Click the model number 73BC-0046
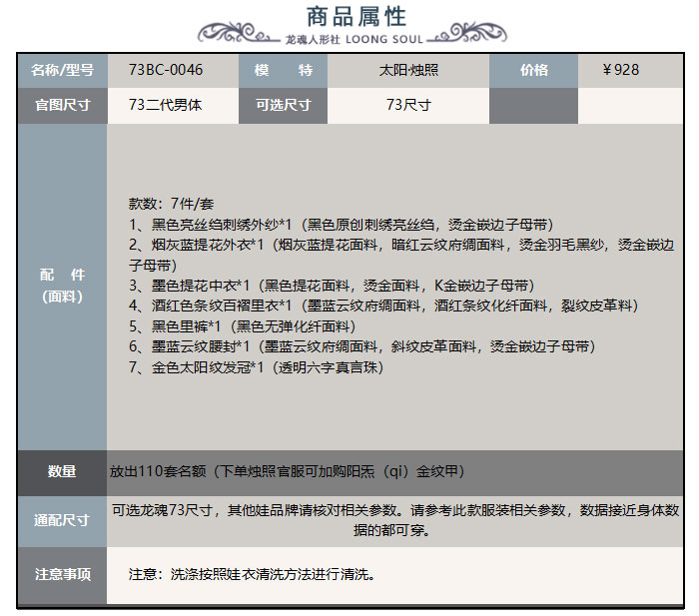 point(166,70)
